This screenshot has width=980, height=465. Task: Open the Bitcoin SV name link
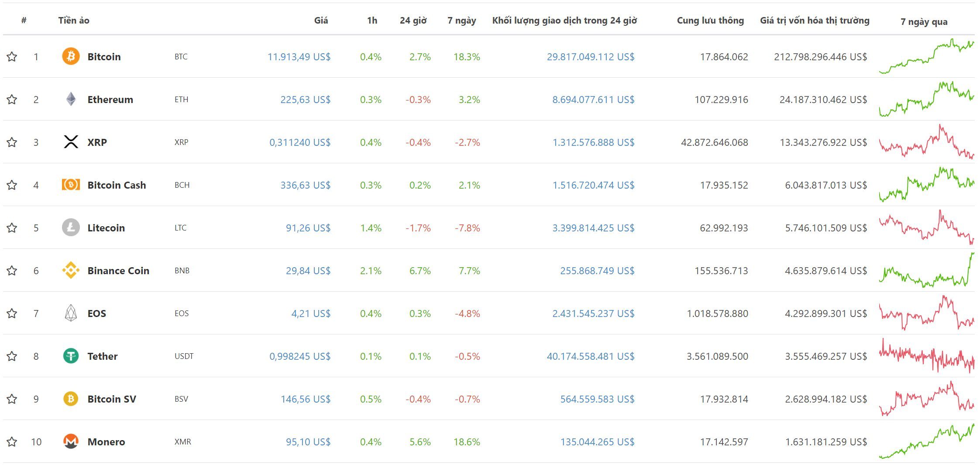coord(112,399)
